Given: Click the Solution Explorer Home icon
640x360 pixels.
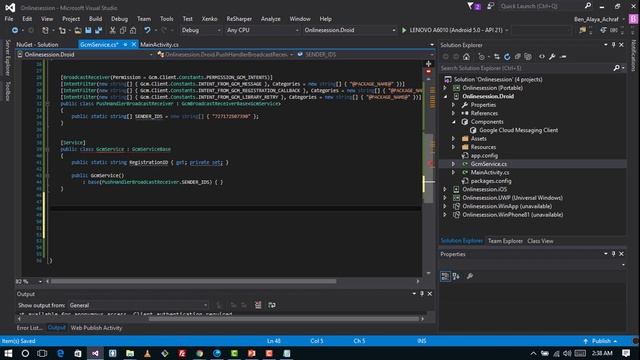Looking at the screenshot, I should (x=467, y=57).
